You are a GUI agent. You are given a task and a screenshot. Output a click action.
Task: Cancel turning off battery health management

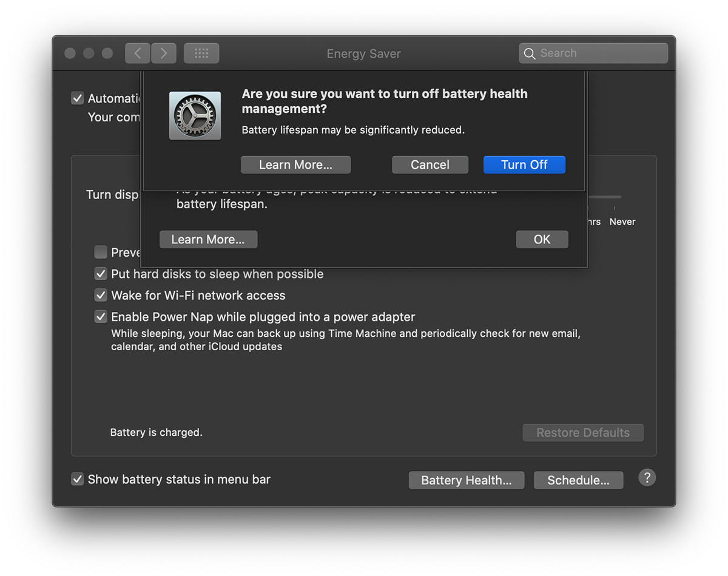tap(430, 164)
